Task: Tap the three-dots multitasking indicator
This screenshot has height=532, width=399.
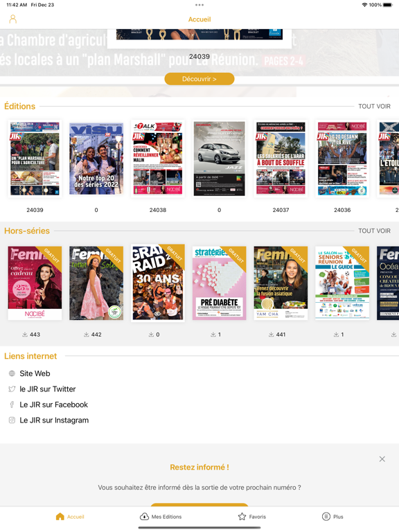Action: click(x=199, y=5)
